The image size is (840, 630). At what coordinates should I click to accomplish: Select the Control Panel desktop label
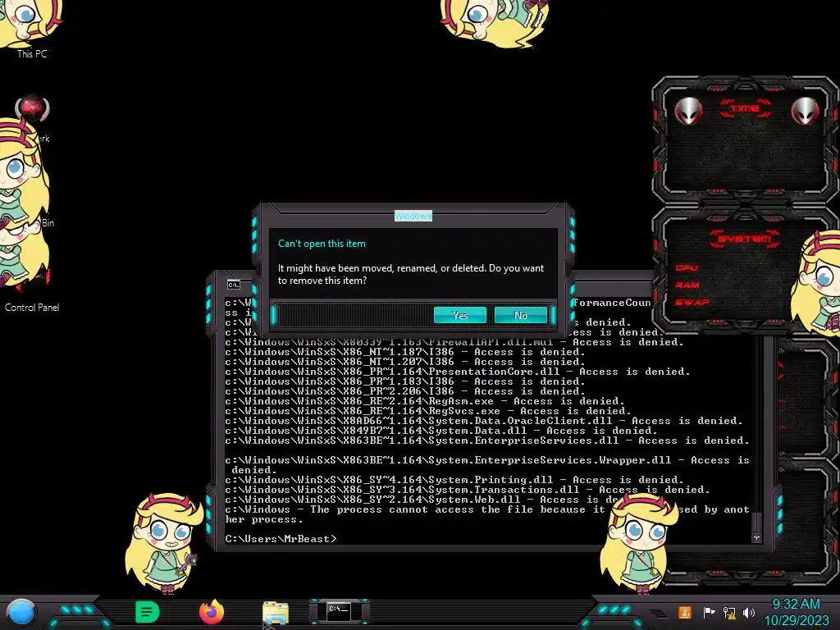(x=32, y=308)
